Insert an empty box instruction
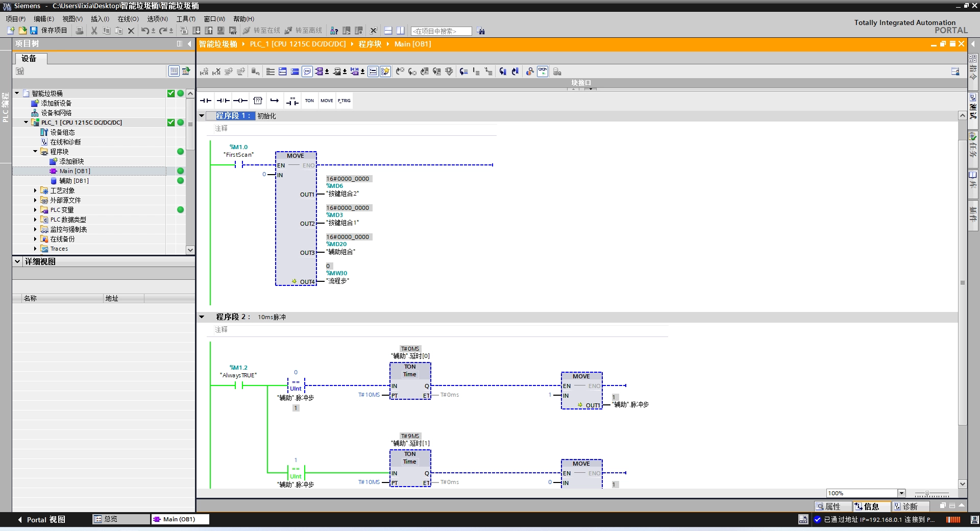Image resolution: width=980 pixels, height=531 pixels. (x=258, y=101)
